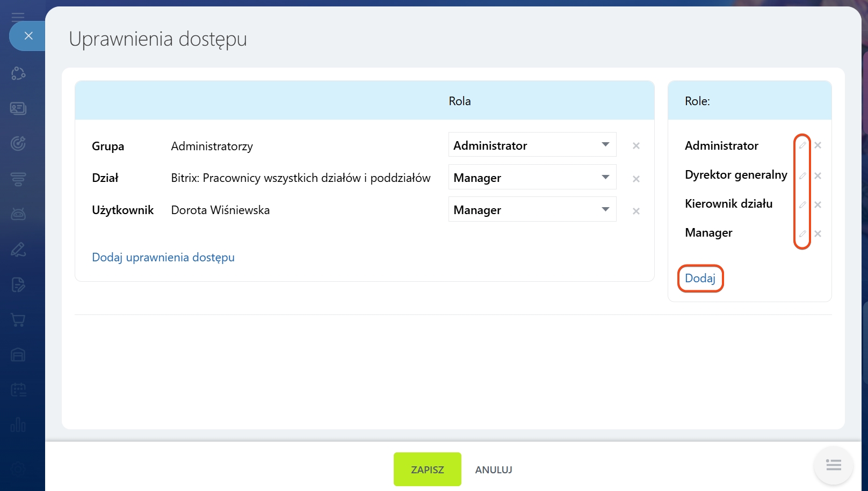Viewport: 868px width, 491px height.
Task: Save permissions with ZAPISZ button
Action: coord(427,470)
